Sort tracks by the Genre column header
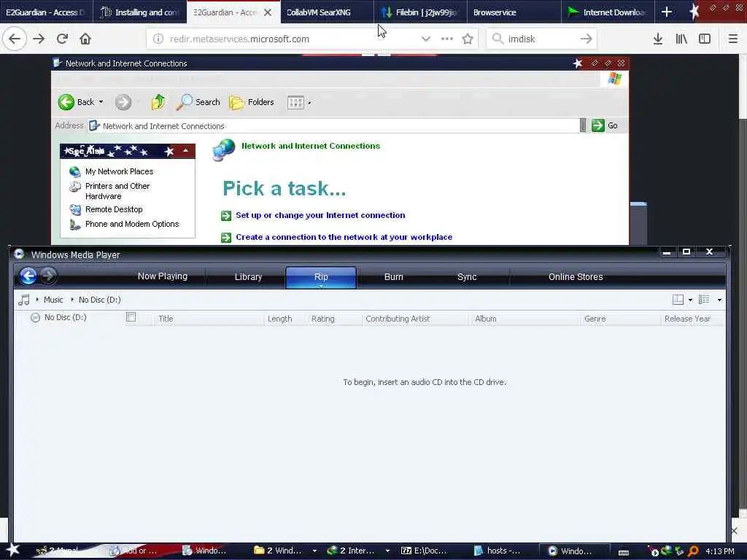This screenshot has height=560, width=747. (620, 319)
